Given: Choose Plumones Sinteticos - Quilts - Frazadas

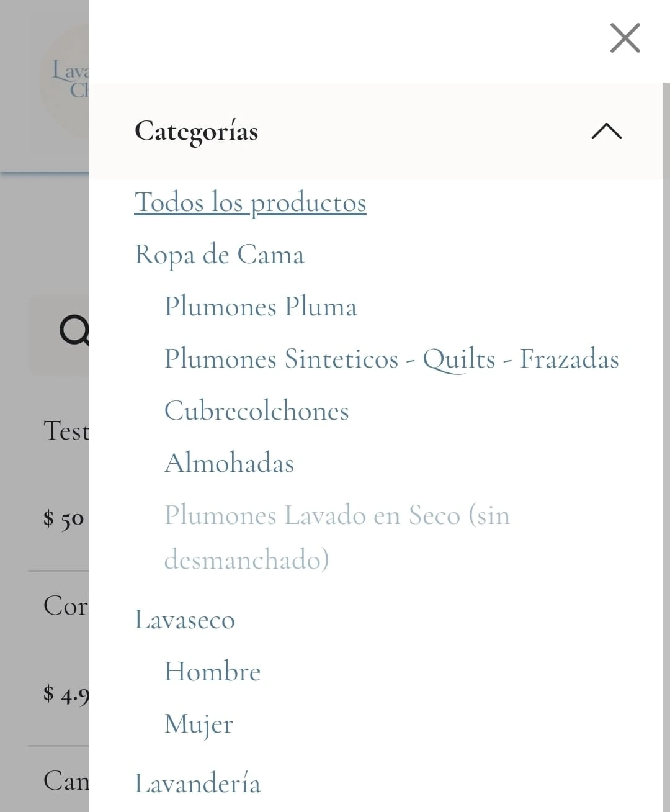Looking at the screenshot, I should [391, 359].
